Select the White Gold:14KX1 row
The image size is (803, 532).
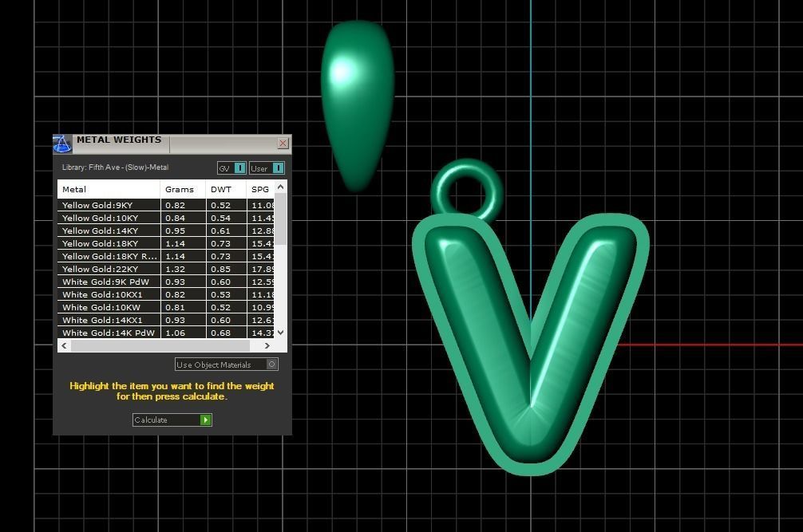click(167, 320)
